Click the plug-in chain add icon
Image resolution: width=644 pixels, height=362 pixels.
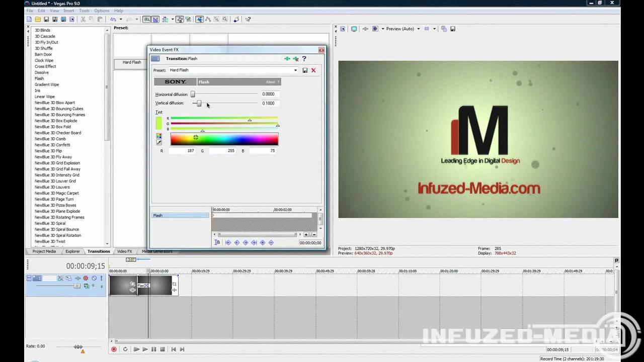[287, 59]
